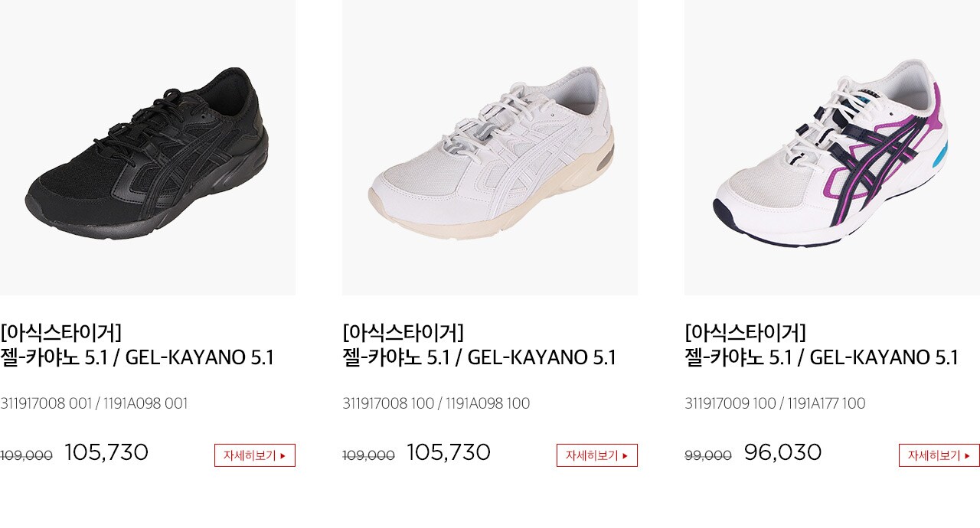Screen dimensions: 980x528
Task: Click the 105,730 price under black shoe
Action: click(106, 452)
